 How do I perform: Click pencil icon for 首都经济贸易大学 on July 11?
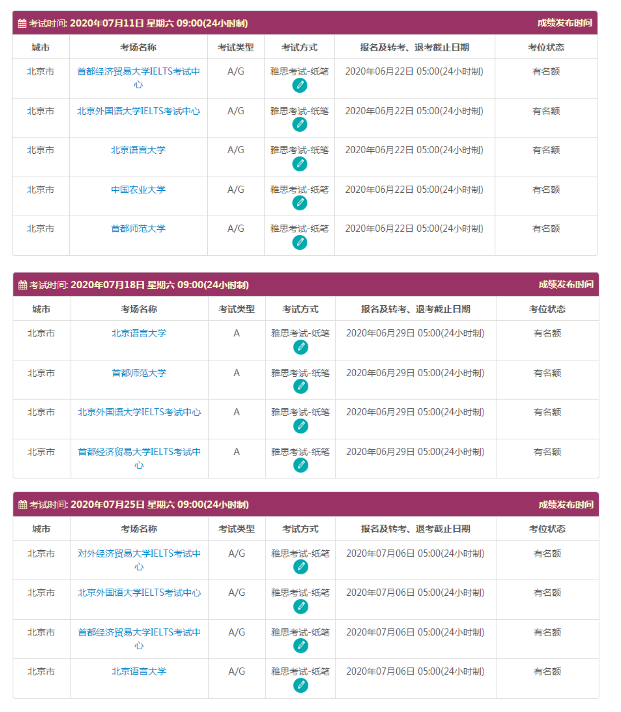point(300,86)
